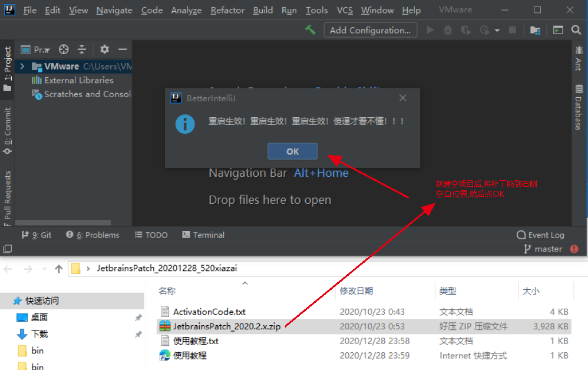Hide the Project panel with minus icon
This screenshot has width=588, height=370.
click(123, 49)
